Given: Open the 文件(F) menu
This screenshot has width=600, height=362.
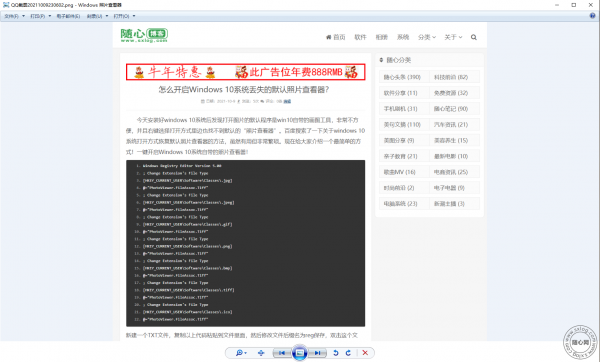Looking at the screenshot, I should (14, 16).
